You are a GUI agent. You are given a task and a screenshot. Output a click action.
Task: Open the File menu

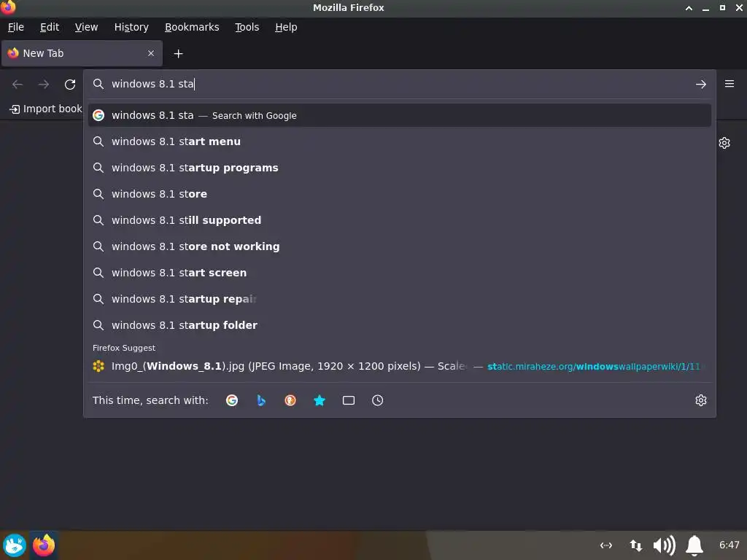tap(16, 27)
